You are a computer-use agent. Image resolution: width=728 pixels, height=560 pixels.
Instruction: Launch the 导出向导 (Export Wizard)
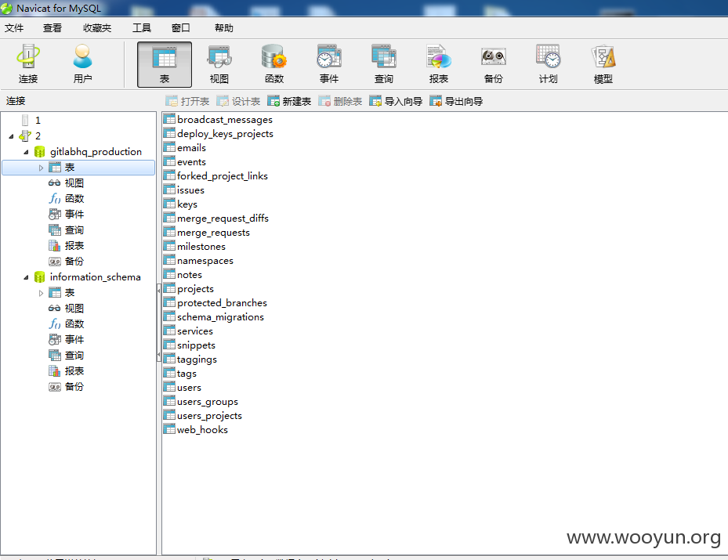tap(456, 101)
